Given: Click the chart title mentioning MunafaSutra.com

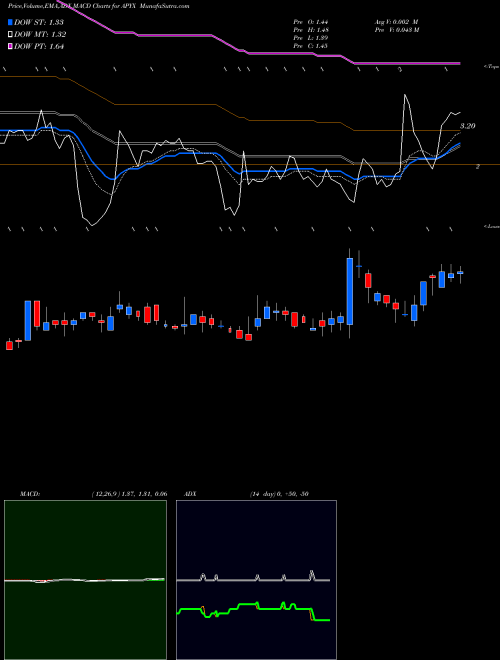Looking at the screenshot, I should [98, 6].
